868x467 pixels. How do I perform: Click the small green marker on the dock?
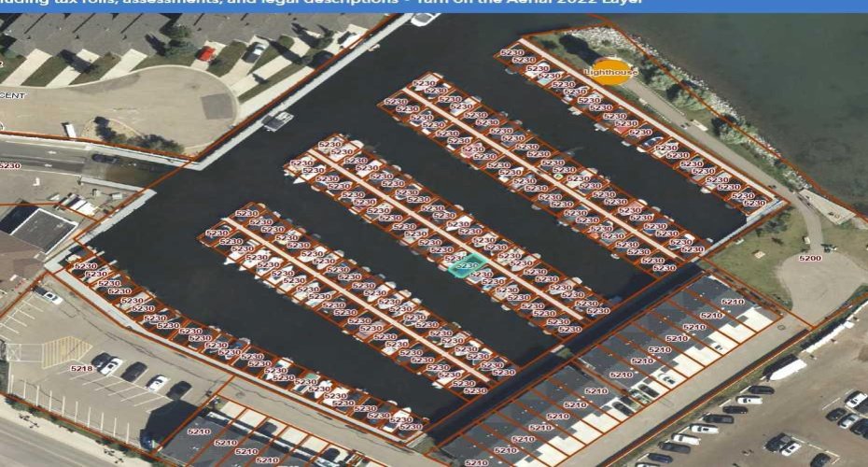click(558, 177)
